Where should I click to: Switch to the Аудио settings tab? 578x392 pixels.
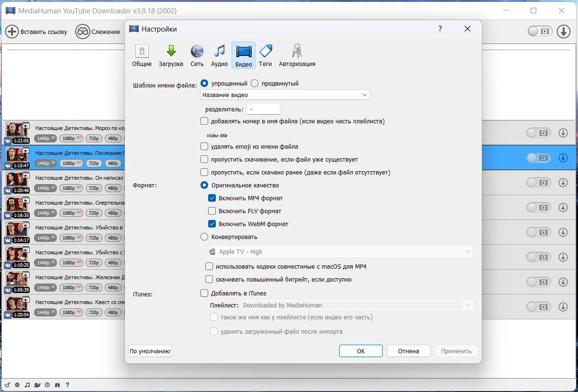[219, 55]
